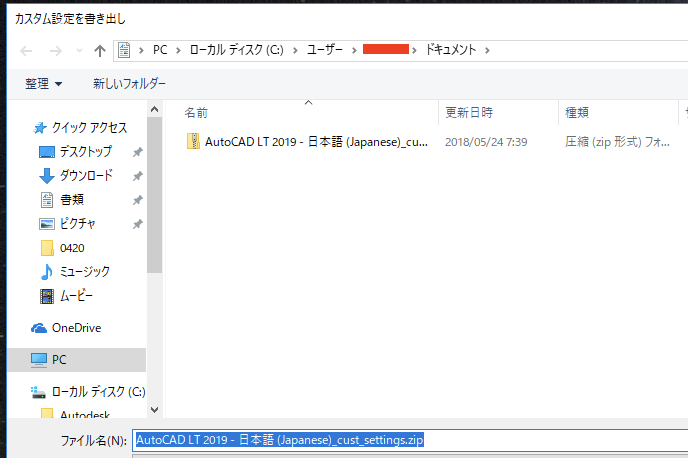Unpin ピクチャ using its pin icon
The width and height of the screenshot is (688, 458).
(138, 224)
